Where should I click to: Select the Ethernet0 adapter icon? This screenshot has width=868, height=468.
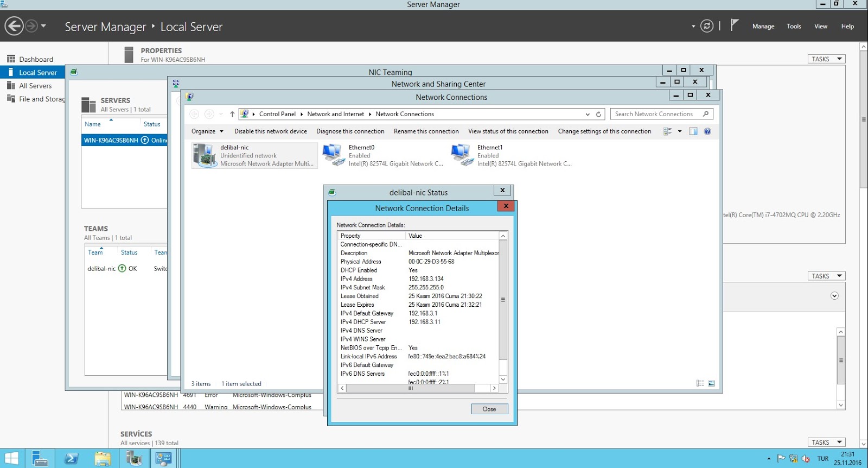(x=334, y=155)
